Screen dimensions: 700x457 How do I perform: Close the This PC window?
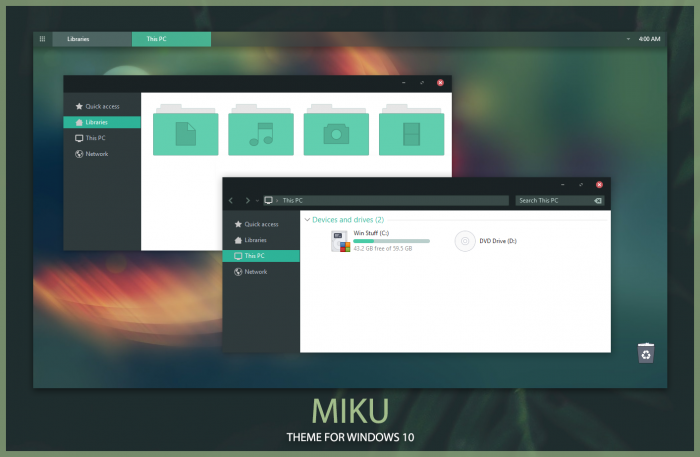[599, 184]
